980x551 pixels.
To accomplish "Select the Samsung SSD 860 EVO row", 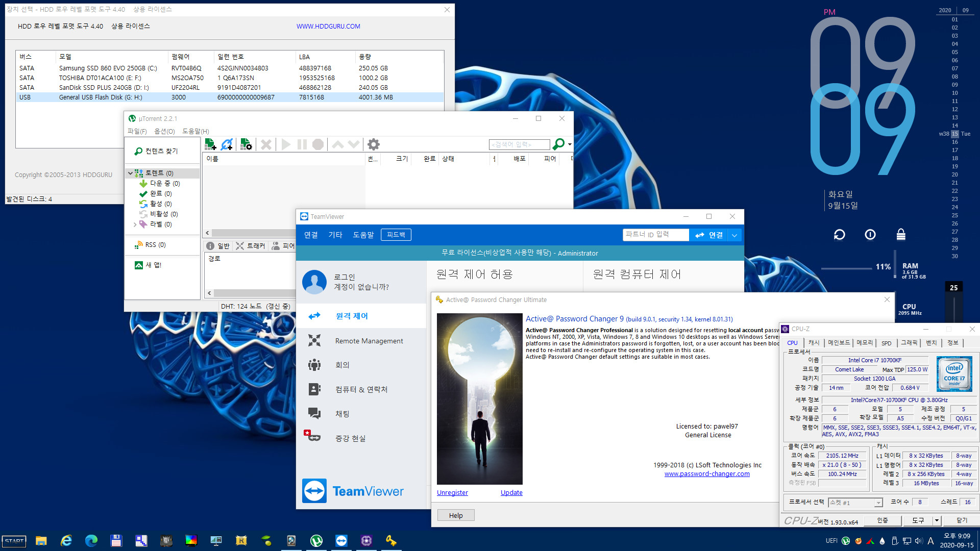I will click(x=230, y=68).
